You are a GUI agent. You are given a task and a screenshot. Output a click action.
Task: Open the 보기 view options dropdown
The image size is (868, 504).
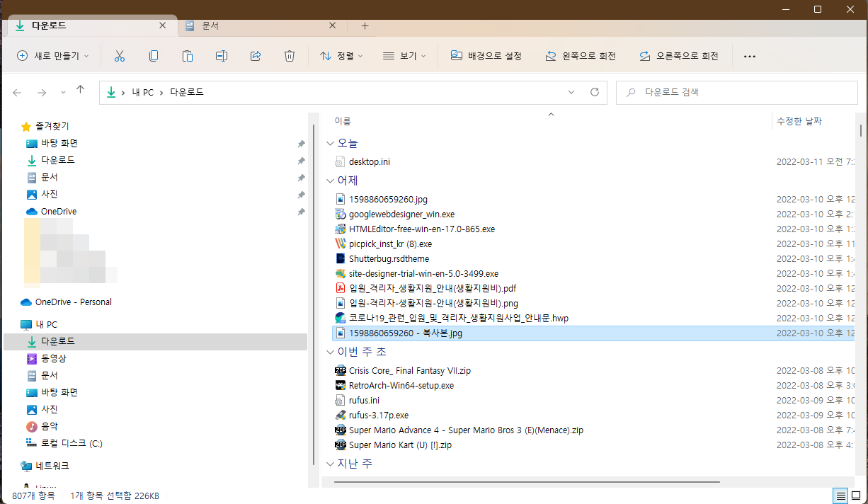tap(404, 56)
